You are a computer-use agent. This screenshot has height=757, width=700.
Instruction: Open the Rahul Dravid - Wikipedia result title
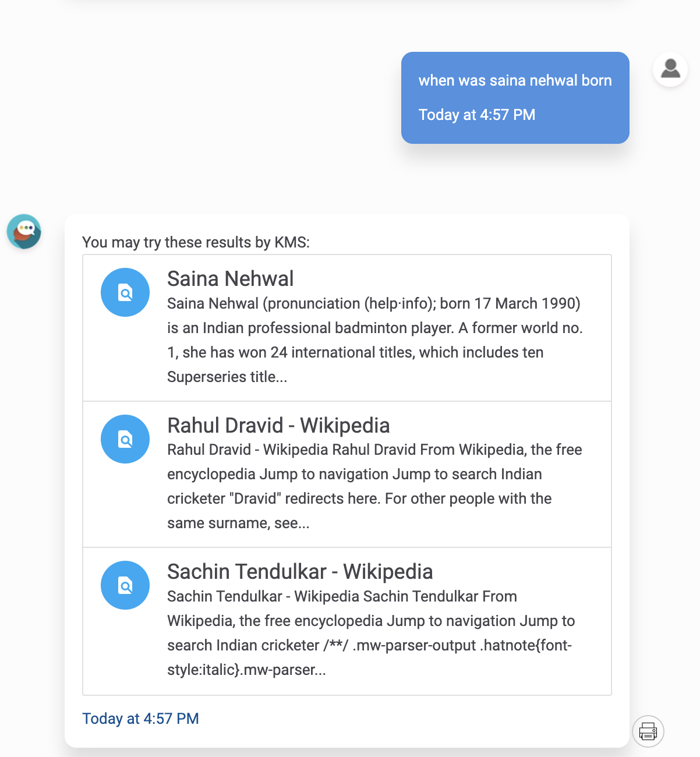[x=278, y=426]
